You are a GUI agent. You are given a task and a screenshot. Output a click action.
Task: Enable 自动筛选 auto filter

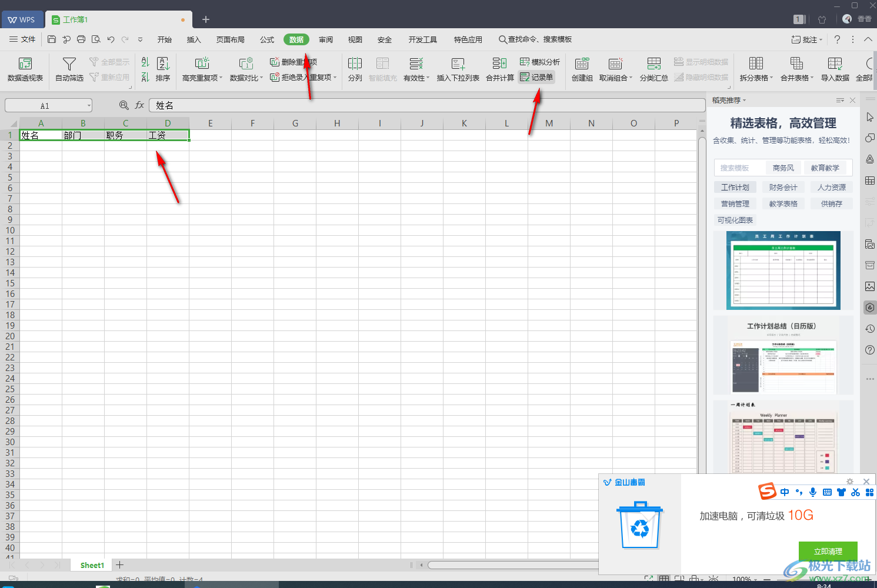(x=69, y=69)
